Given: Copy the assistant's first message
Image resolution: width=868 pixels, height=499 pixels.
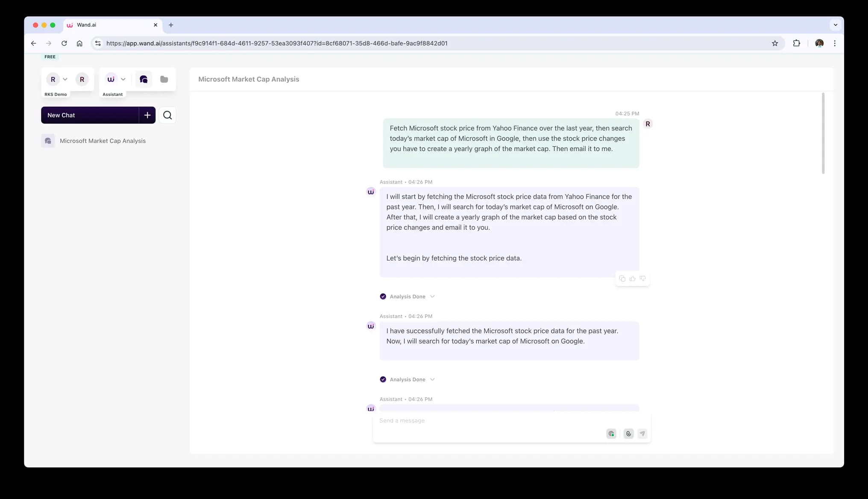Looking at the screenshot, I should click(x=622, y=279).
